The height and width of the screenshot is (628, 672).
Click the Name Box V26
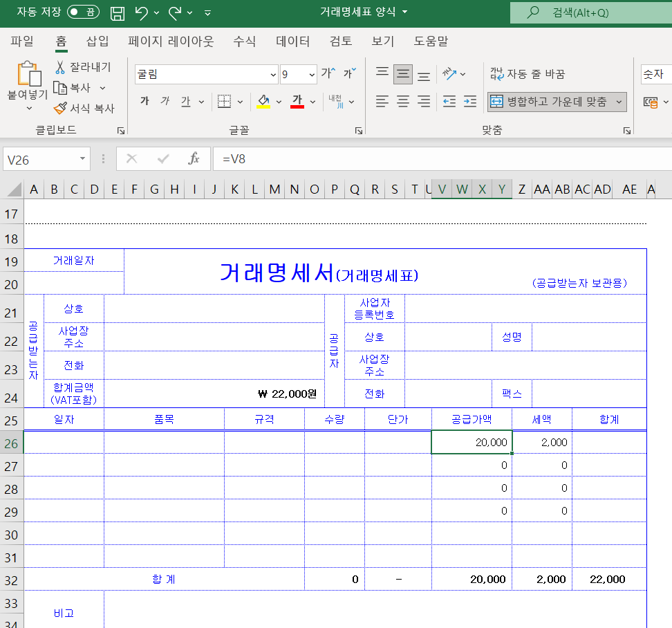pos(39,160)
